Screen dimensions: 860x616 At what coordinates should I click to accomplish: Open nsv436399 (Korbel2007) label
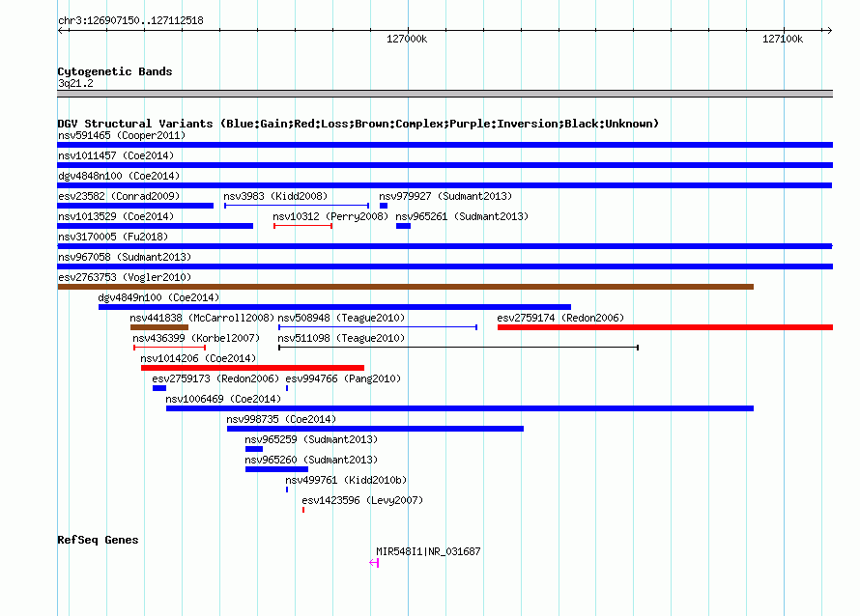point(196,338)
